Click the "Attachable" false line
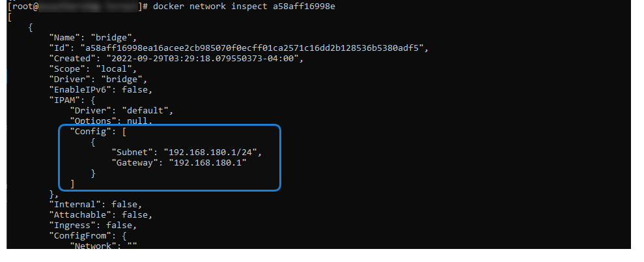644x262 pixels. point(101,214)
